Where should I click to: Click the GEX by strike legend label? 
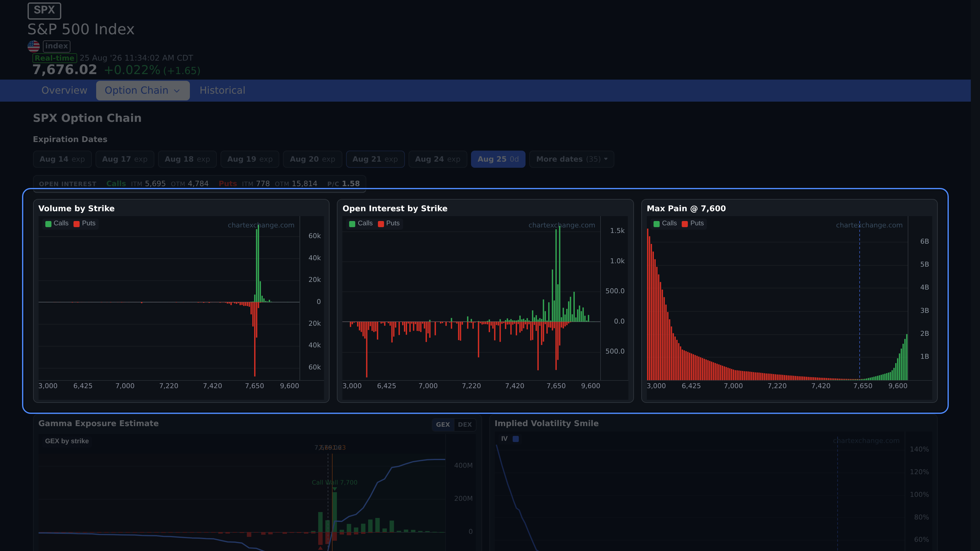(x=67, y=441)
